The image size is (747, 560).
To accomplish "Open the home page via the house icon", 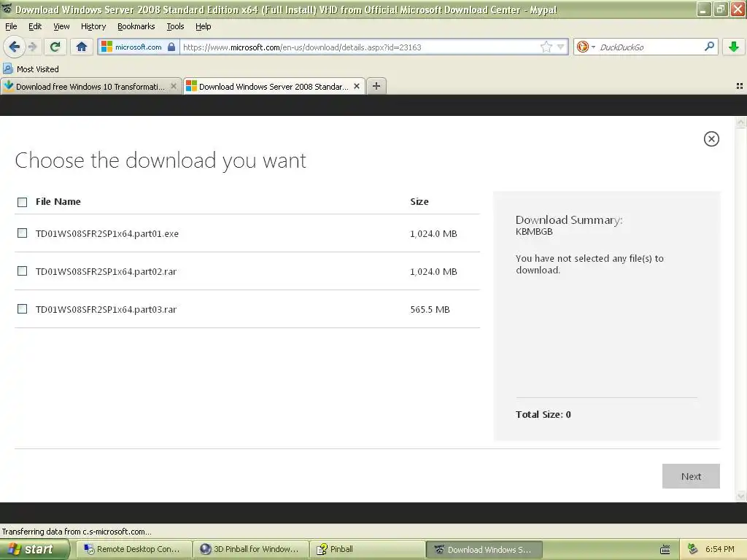I will [x=82, y=47].
